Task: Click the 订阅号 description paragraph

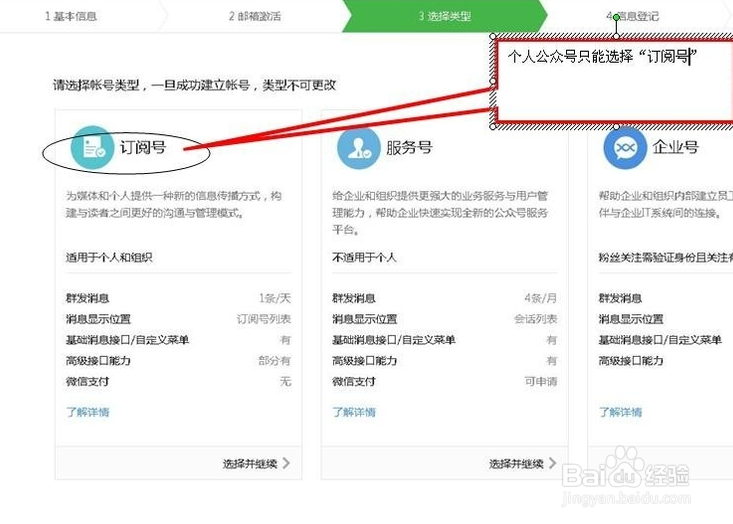Action: (173, 204)
